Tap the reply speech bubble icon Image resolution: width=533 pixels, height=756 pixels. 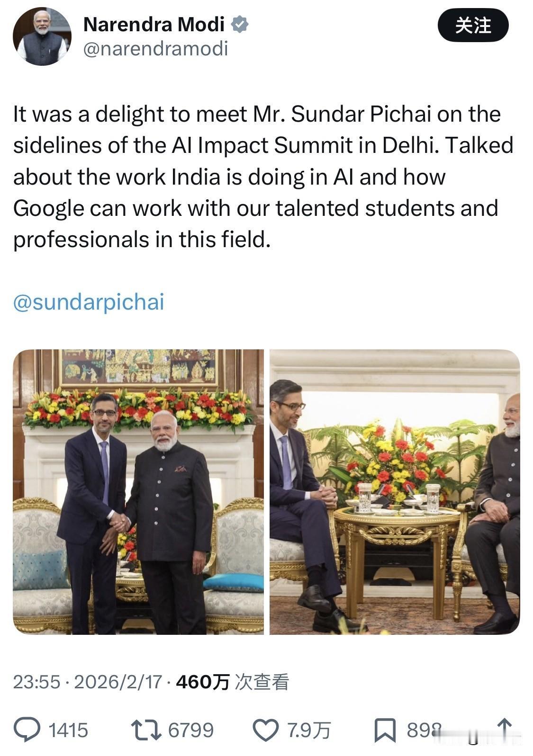click(27, 729)
